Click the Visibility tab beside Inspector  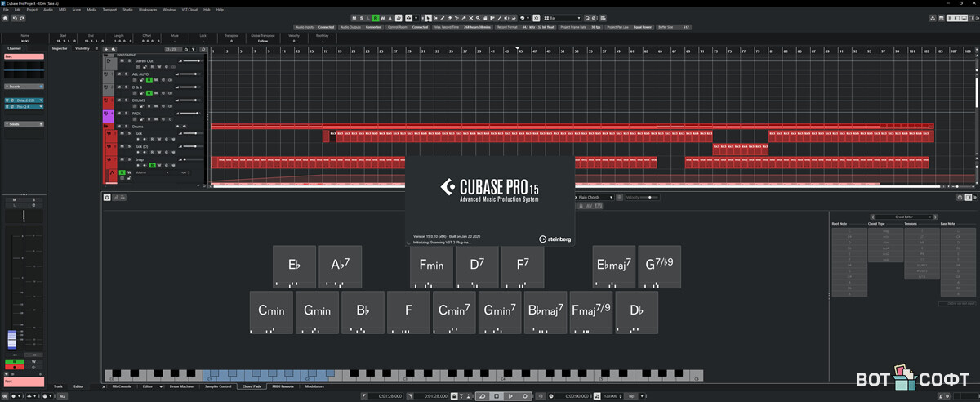(x=82, y=48)
